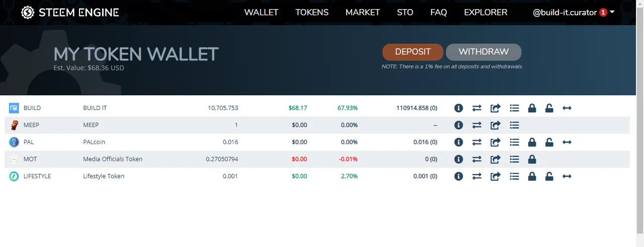Screen dimensions: 644x247
Task: Click send/share icon in MOT row
Action: point(496,159)
